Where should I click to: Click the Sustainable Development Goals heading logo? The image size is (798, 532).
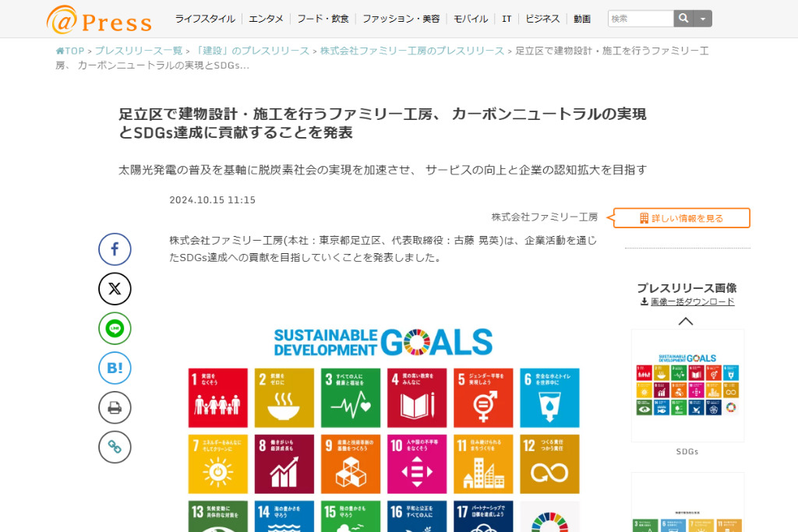383,342
